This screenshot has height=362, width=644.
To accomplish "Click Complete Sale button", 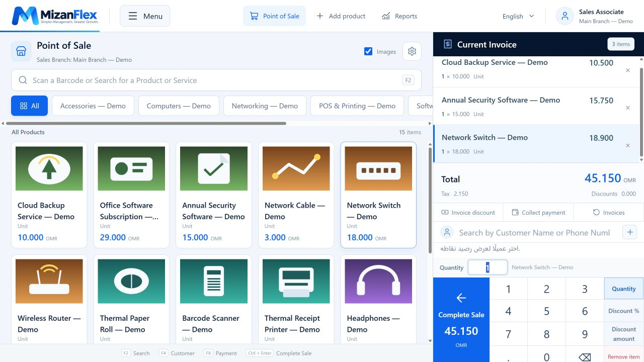I will [461, 320].
